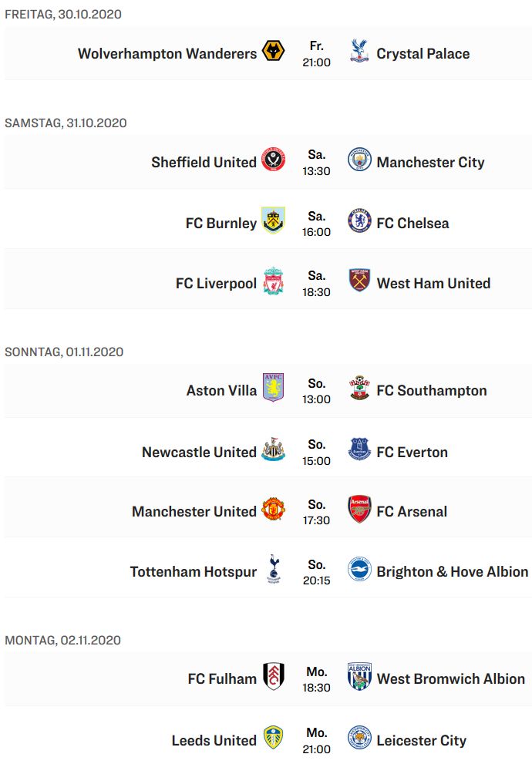The image size is (532, 764).
Task: Open the Fulham match Mo. 18:30 time
Action: (x=316, y=679)
